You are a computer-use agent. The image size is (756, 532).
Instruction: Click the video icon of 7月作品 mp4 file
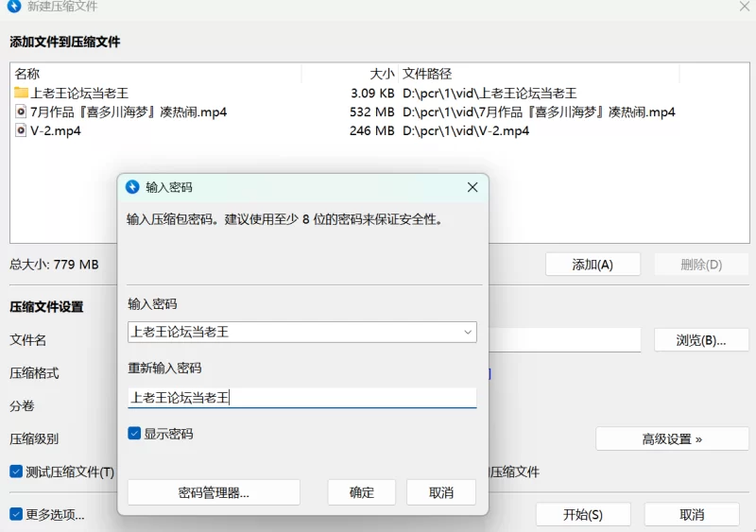tap(22, 112)
